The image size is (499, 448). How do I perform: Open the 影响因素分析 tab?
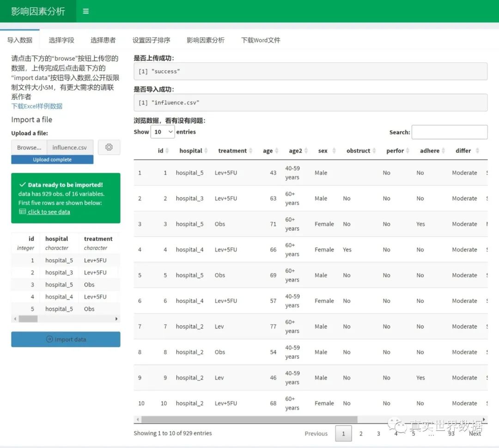click(206, 40)
